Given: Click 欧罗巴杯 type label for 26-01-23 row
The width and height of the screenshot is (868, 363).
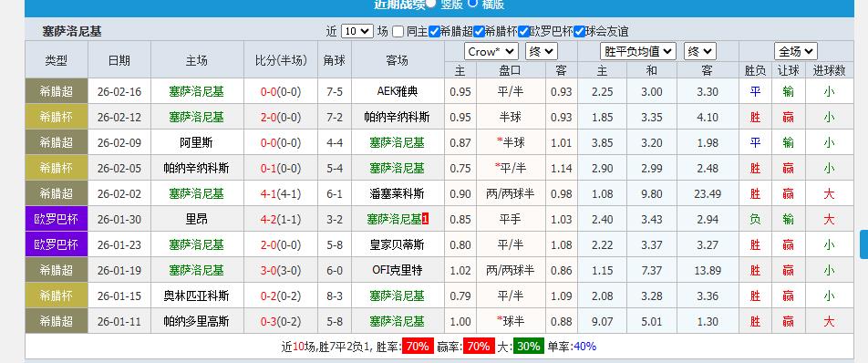Looking at the screenshot, I should click(x=57, y=244).
